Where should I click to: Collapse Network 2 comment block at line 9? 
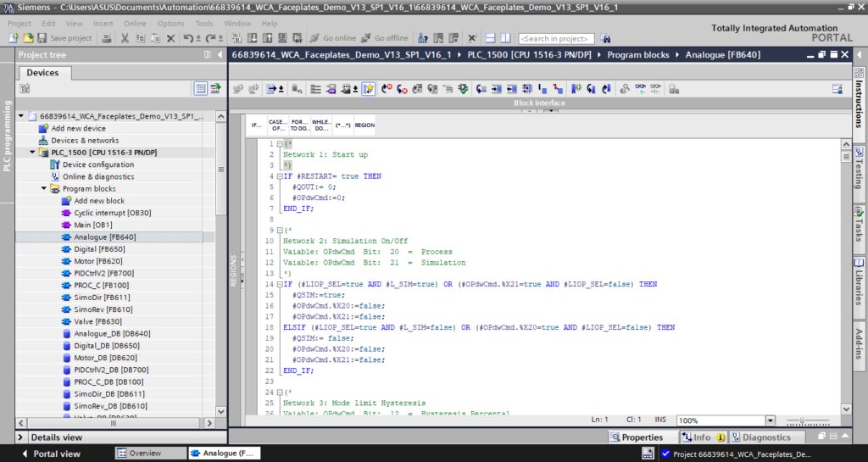point(280,231)
